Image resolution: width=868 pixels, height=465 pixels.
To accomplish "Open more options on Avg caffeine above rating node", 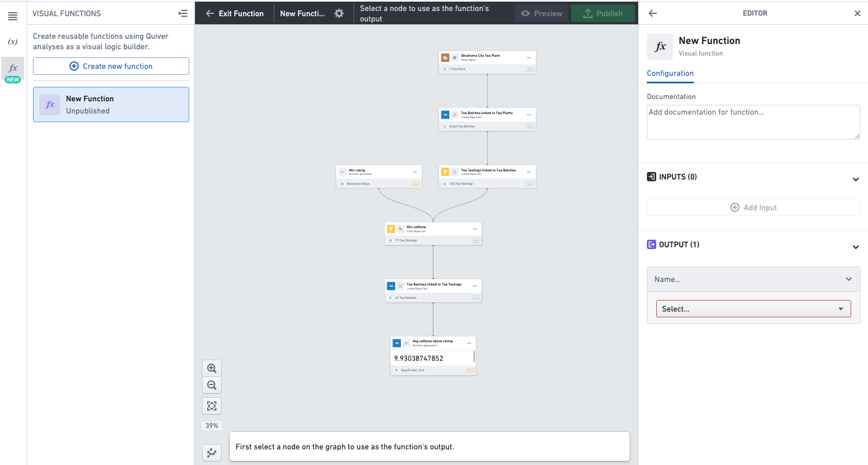I will pyautogui.click(x=469, y=343).
